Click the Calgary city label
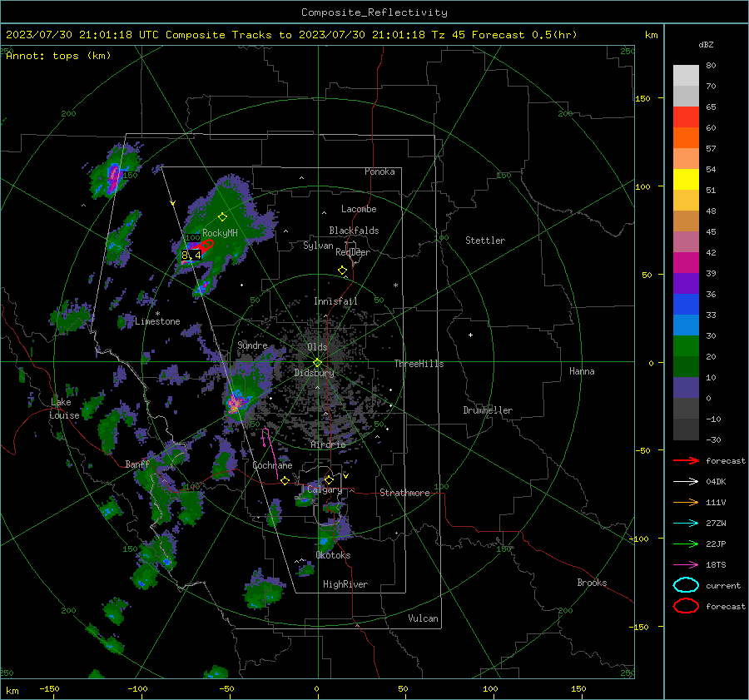Image resolution: width=749 pixels, height=700 pixels. pos(325,489)
